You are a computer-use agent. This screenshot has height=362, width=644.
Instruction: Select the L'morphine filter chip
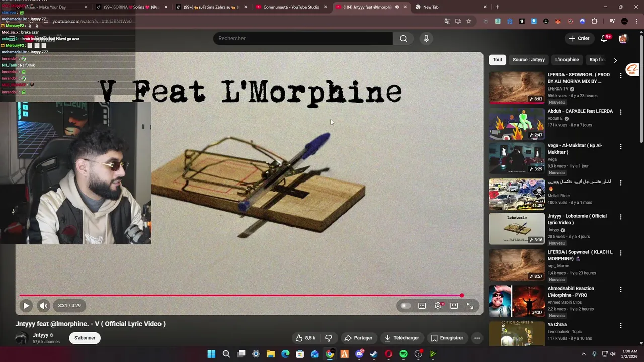coord(567,60)
